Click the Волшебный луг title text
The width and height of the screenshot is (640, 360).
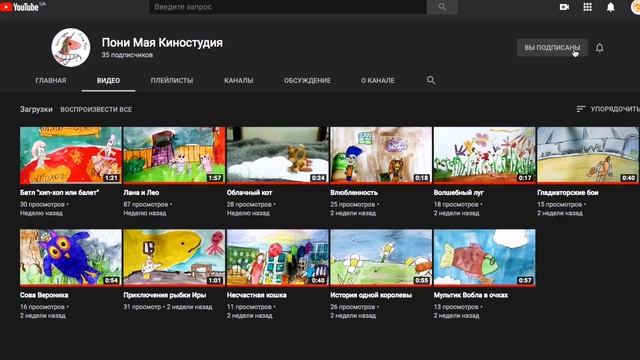coord(458,193)
